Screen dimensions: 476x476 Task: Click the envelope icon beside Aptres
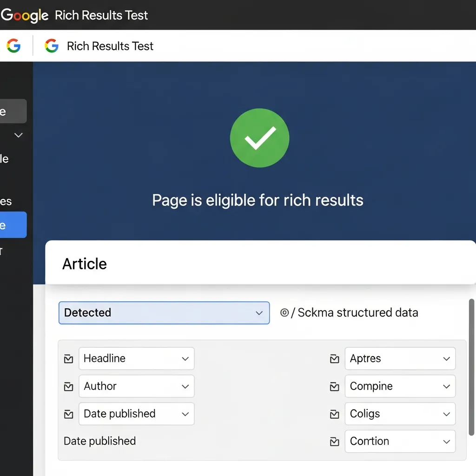[x=334, y=358]
